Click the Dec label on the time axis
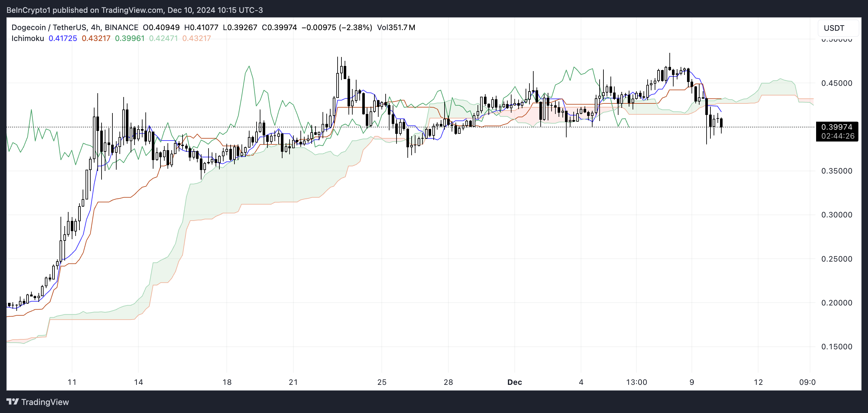 (514, 382)
